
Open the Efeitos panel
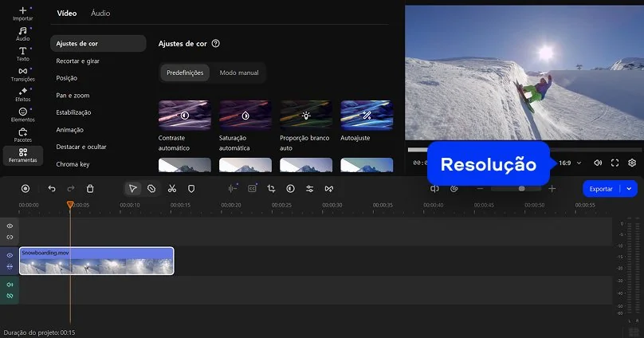pos(22,95)
